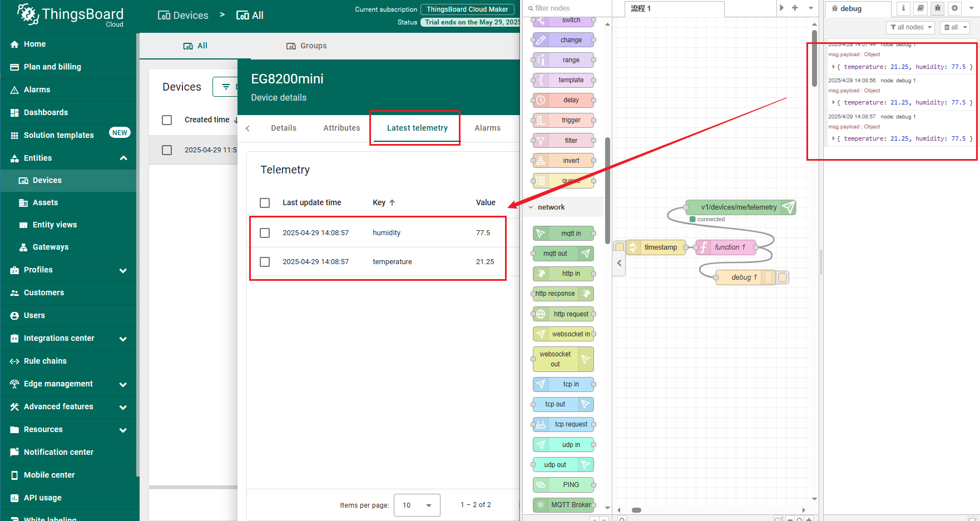Collapse the node palette with left chevron

pos(619,262)
